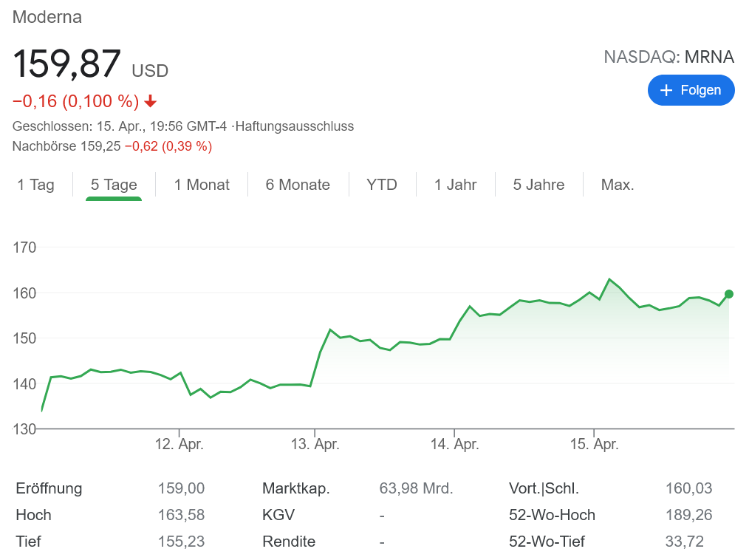The height and width of the screenshot is (560, 749).
Task: Click the Folgen follow button
Action: [x=691, y=90]
